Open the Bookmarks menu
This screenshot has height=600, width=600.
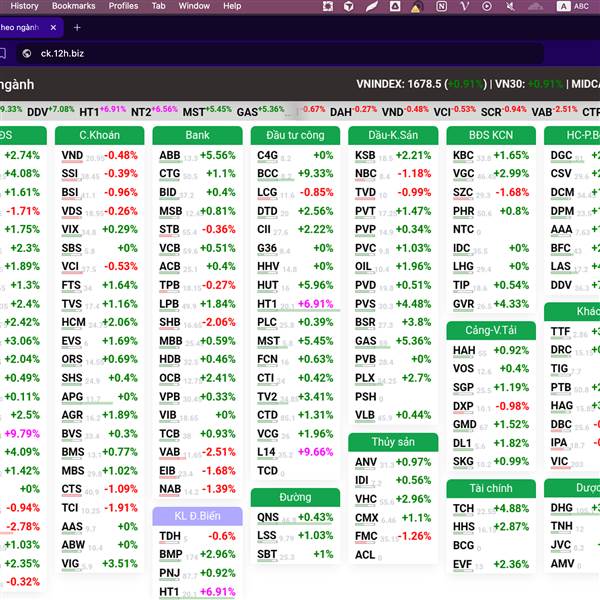pyautogui.click(x=73, y=6)
